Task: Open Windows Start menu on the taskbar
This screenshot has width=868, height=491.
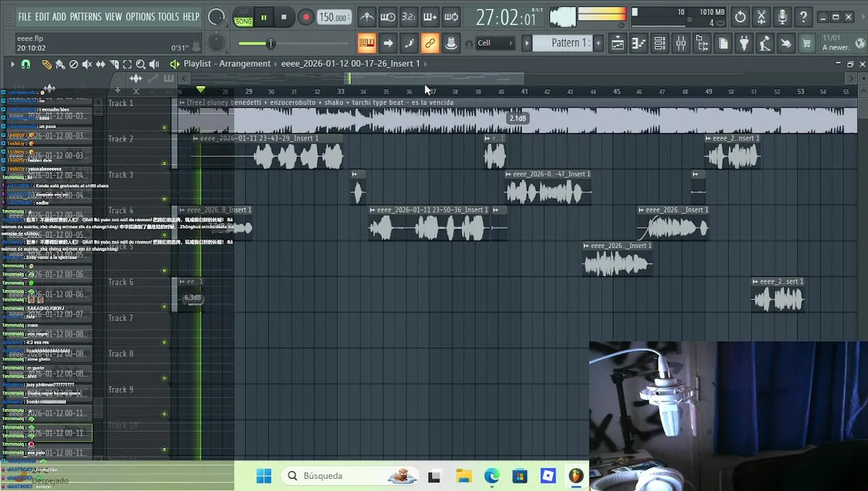Action: point(263,476)
